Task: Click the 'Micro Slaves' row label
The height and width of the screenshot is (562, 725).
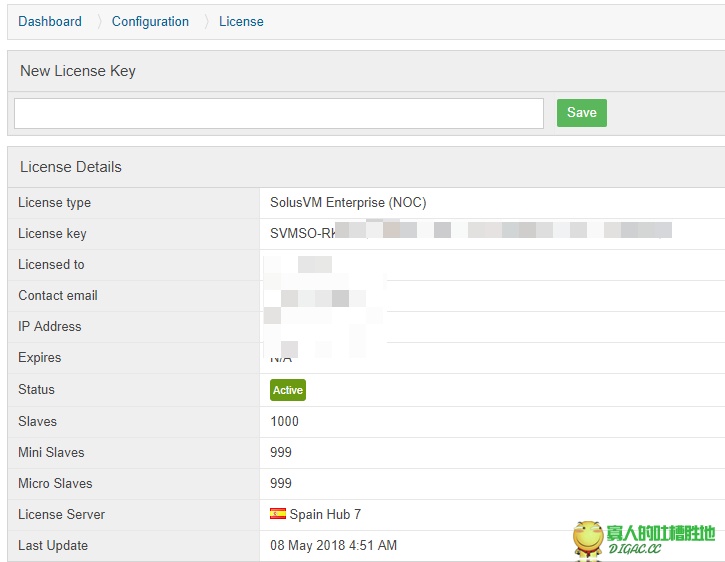Action: tap(55, 483)
